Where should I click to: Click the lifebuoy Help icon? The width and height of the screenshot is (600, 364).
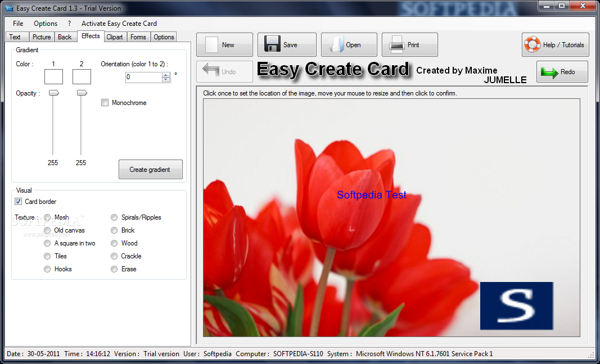pyautogui.click(x=533, y=45)
